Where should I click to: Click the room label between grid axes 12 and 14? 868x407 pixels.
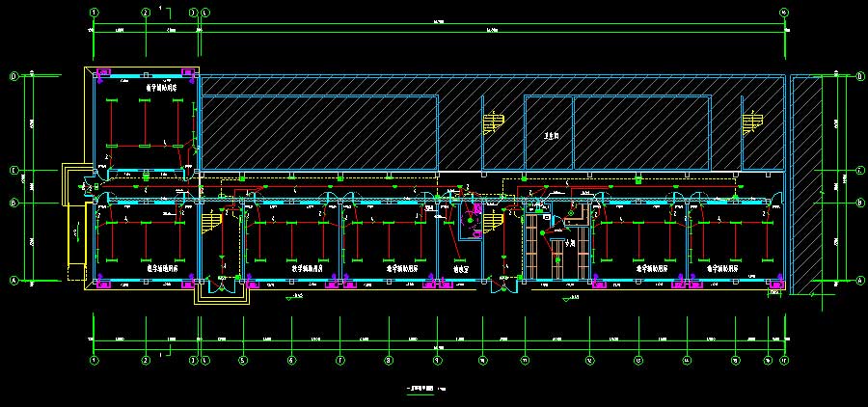click(x=651, y=268)
